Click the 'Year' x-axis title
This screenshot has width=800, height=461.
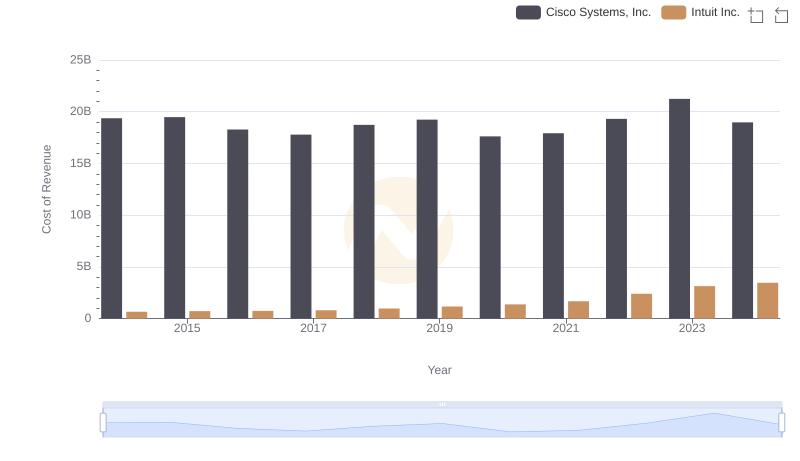click(x=440, y=370)
